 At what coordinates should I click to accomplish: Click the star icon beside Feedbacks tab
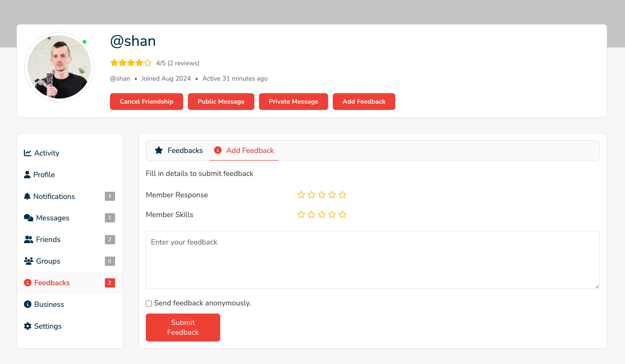(159, 150)
